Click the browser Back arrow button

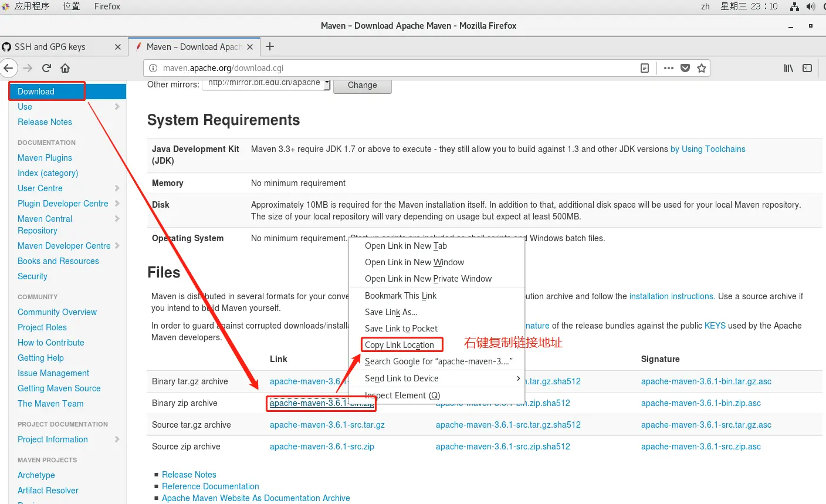[x=8, y=68]
